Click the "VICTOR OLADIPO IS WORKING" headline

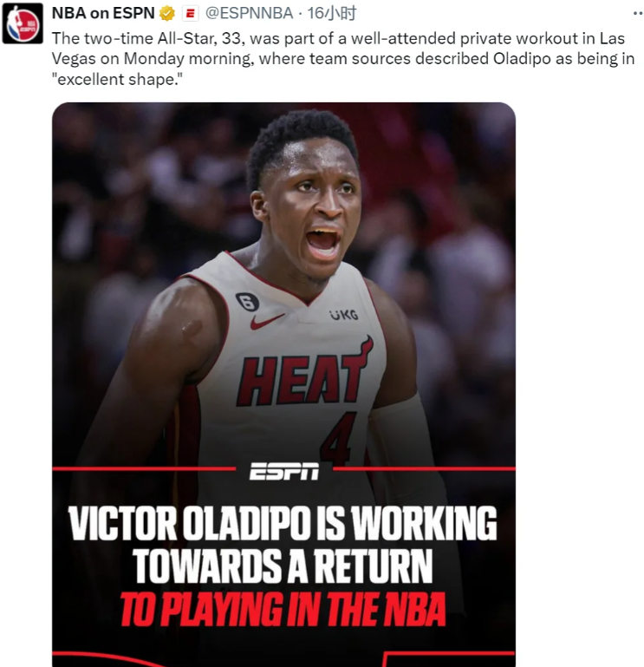pyautogui.click(x=283, y=523)
